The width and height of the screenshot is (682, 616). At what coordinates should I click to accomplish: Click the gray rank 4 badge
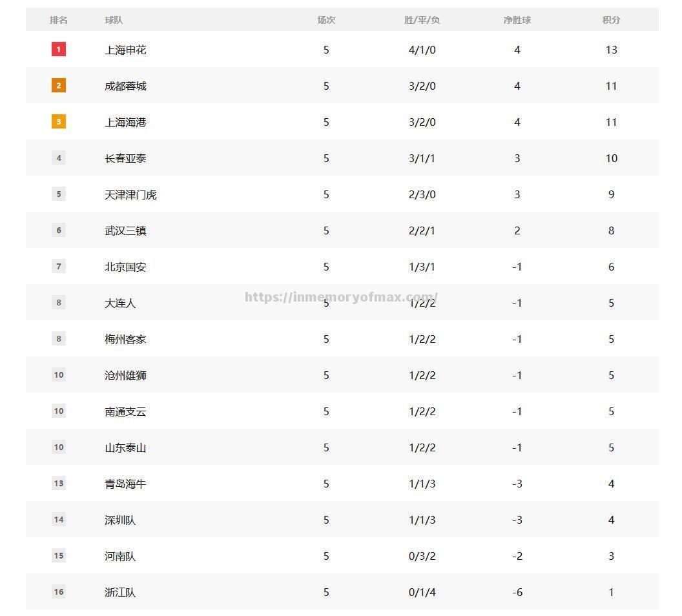pos(59,158)
